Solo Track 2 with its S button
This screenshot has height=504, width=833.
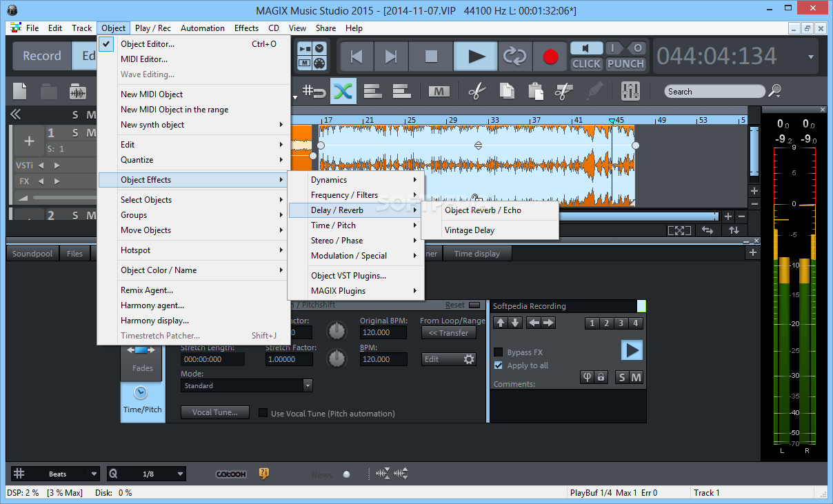(75, 216)
